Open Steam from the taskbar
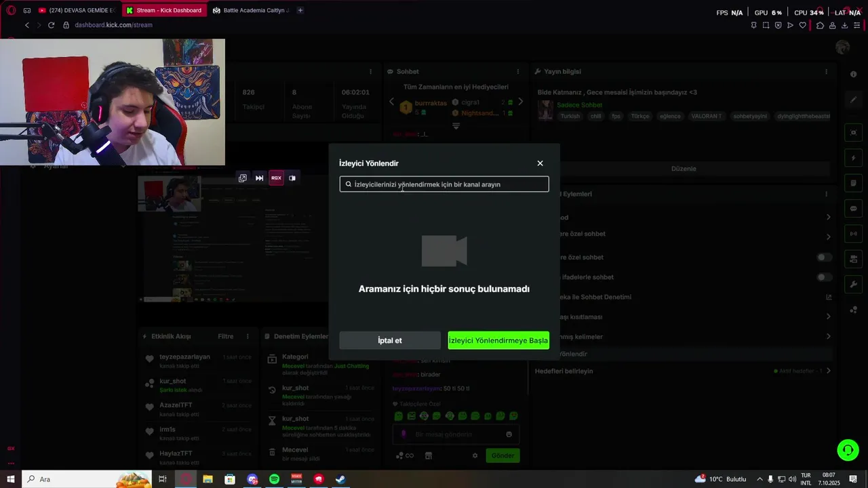 [x=340, y=479]
